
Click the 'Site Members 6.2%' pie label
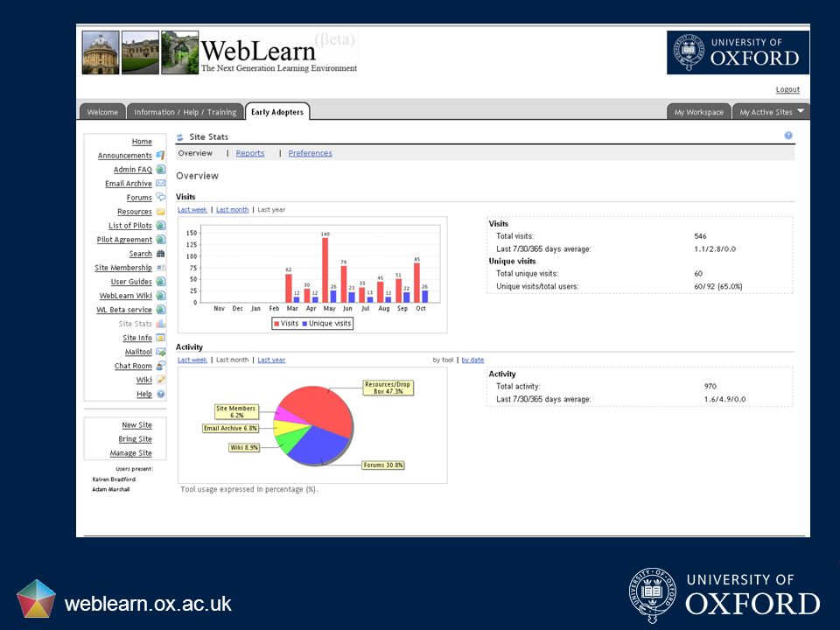[236, 411]
